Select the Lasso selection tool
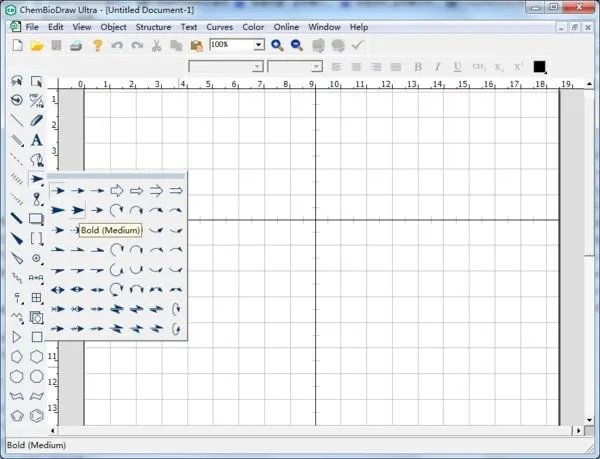600x459 pixels. pos(17,81)
